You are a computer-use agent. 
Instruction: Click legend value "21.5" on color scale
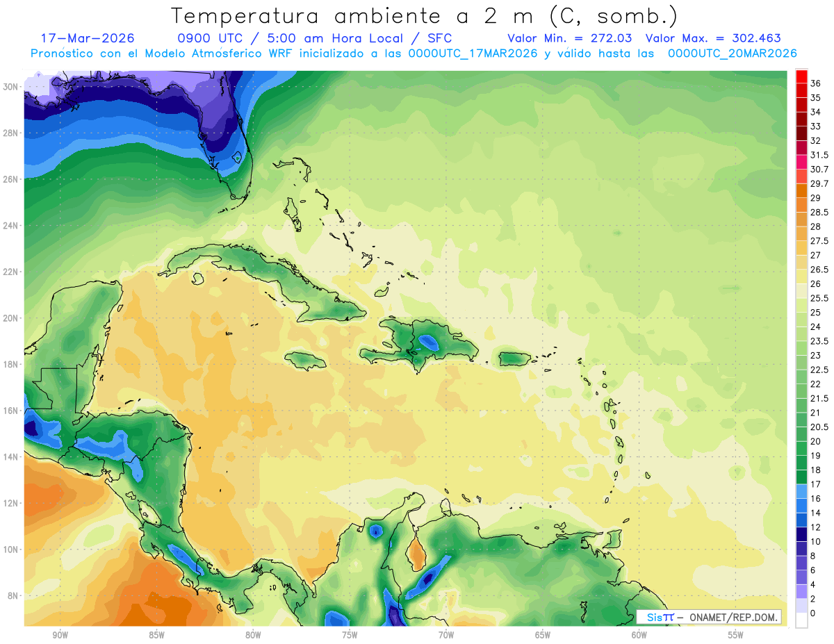coord(819,399)
